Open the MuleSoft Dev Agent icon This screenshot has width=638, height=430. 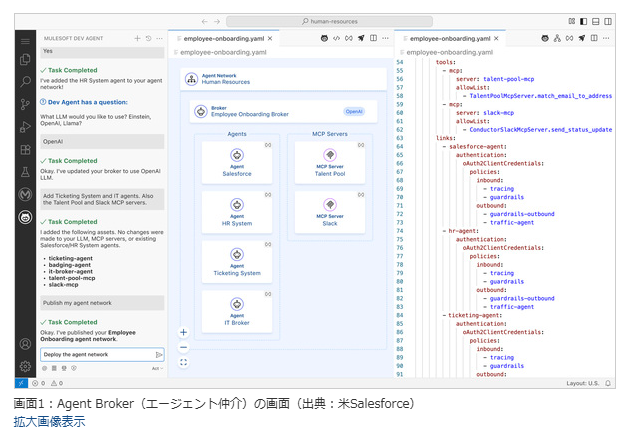(25, 217)
